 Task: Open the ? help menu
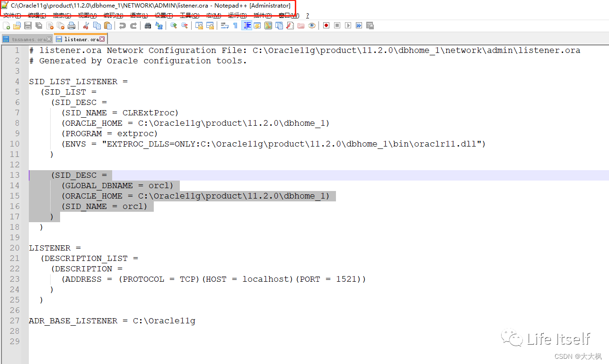[308, 16]
